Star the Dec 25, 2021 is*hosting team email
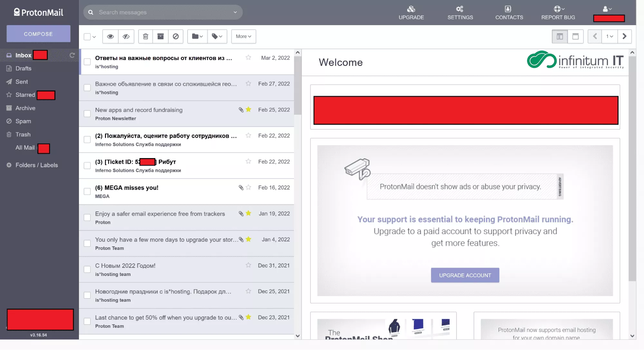This screenshot has width=644, height=350. pyautogui.click(x=248, y=291)
